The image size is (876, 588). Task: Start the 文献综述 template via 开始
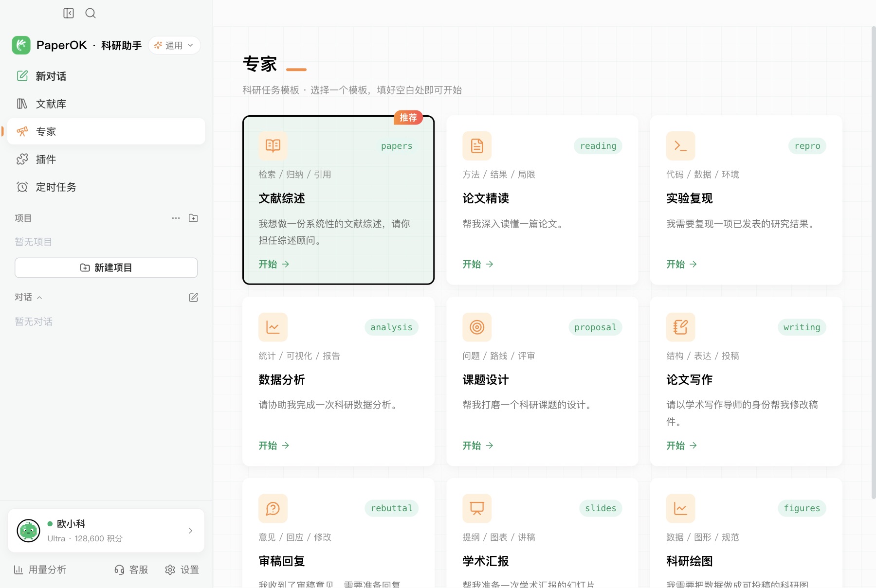click(x=274, y=264)
